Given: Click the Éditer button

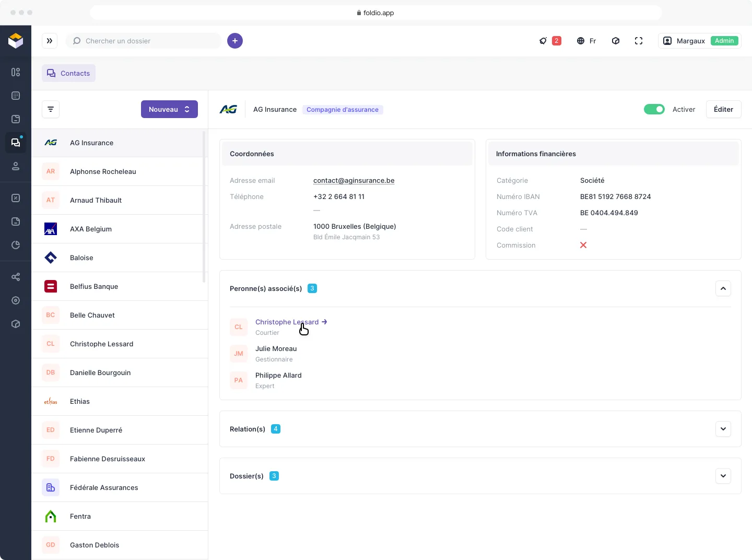Looking at the screenshot, I should click(723, 109).
